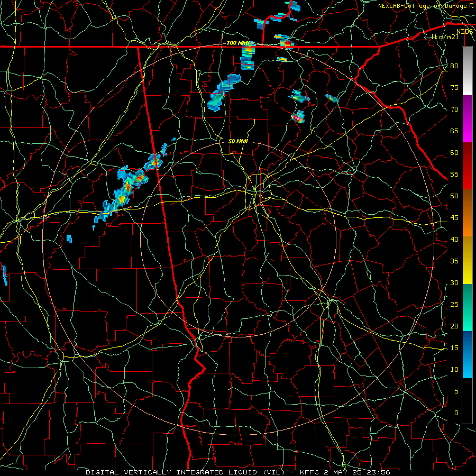Click the 0 value on the VIL scale
476x476 pixels.
pyautogui.click(x=456, y=413)
